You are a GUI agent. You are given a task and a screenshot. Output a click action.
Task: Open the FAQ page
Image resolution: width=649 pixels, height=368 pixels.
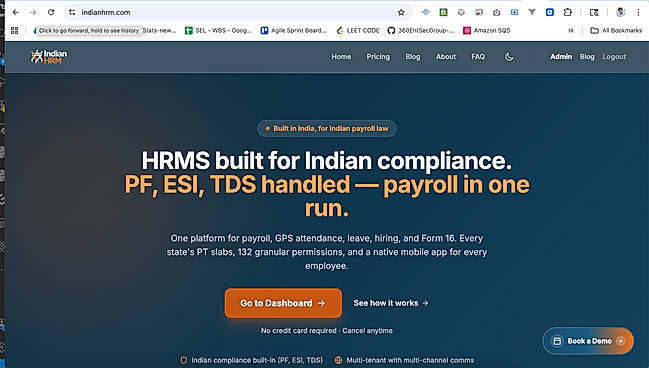point(478,57)
